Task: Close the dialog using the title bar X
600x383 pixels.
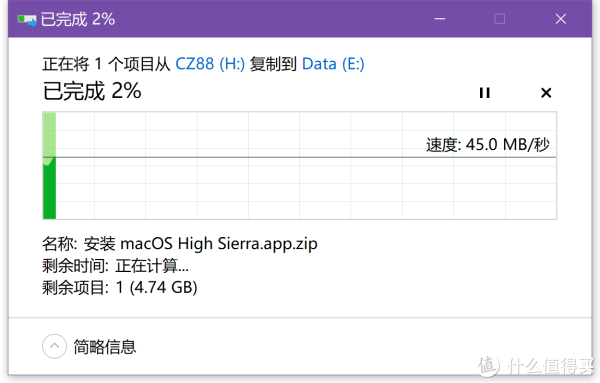Action: [x=561, y=19]
